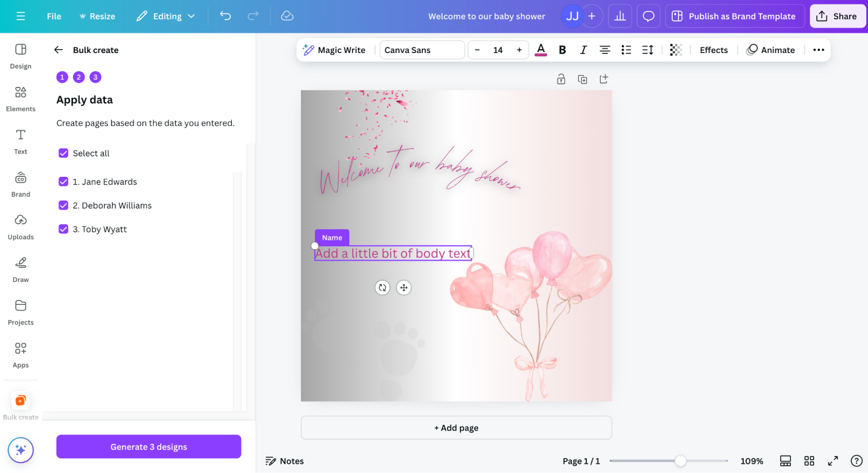Click the zoom slider handle
The height and width of the screenshot is (473, 868).
pos(680,461)
